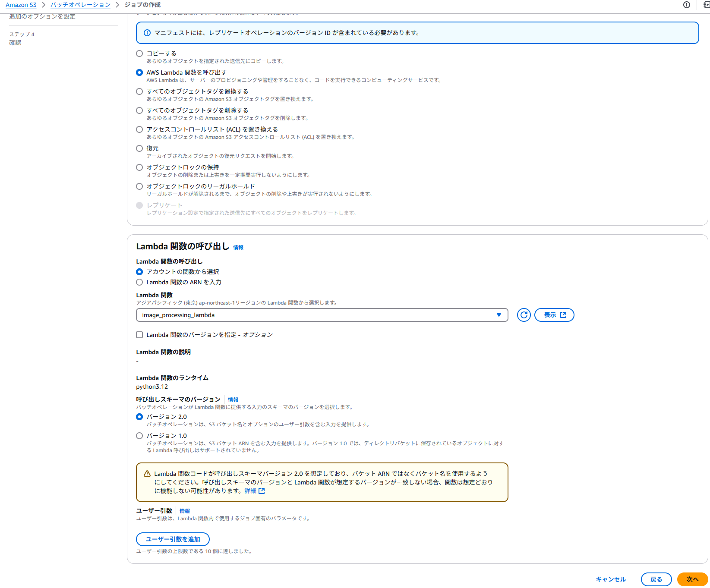The width and height of the screenshot is (710, 588).
Task: Choose アカウントの関数から選択 radio button
Action: 139,272
